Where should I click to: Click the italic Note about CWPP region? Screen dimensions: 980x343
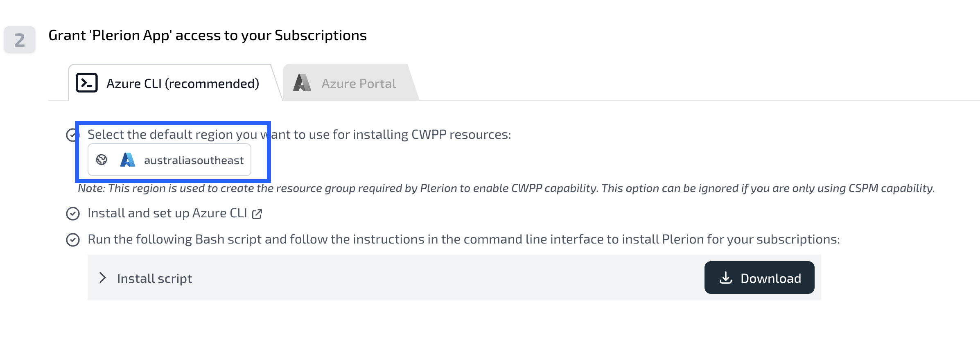(506, 188)
